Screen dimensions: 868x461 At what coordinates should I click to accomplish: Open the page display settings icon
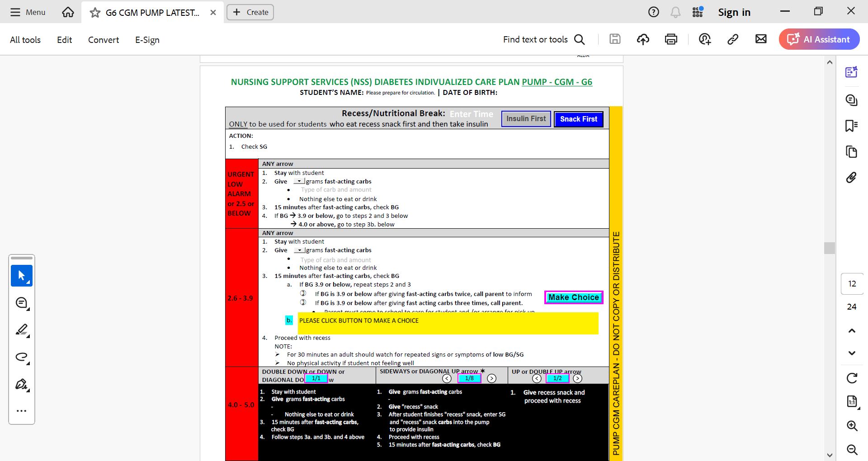point(852,401)
